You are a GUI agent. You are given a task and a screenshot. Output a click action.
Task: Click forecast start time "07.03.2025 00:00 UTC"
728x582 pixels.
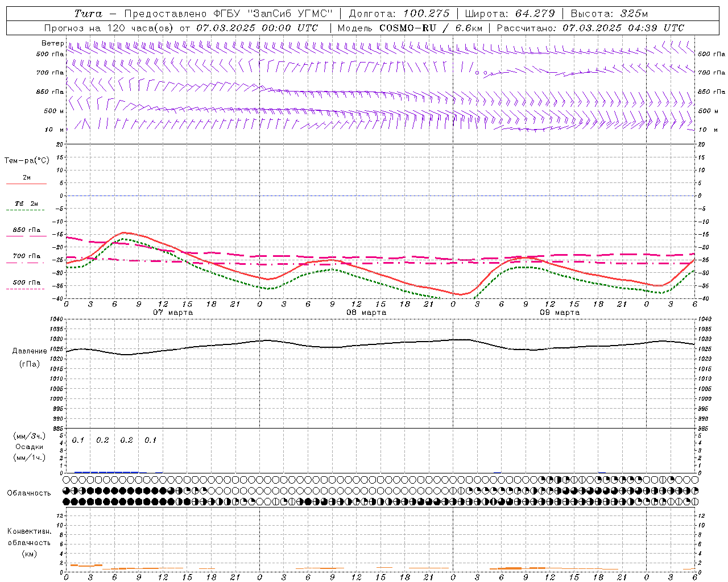pyautogui.click(x=257, y=28)
